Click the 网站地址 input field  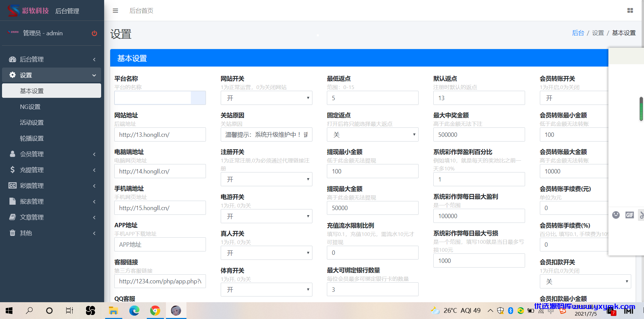click(x=160, y=134)
